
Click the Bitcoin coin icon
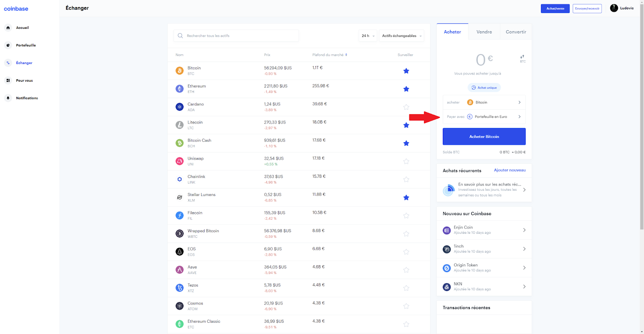pos(180,71)
